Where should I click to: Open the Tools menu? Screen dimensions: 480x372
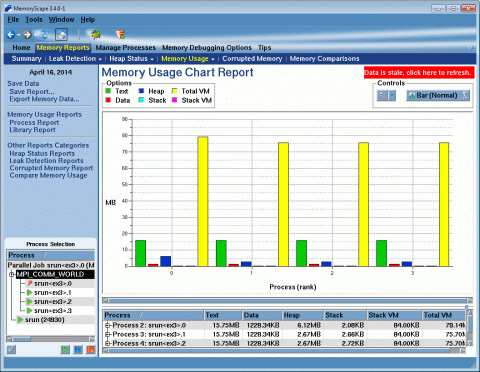(34, 20)
